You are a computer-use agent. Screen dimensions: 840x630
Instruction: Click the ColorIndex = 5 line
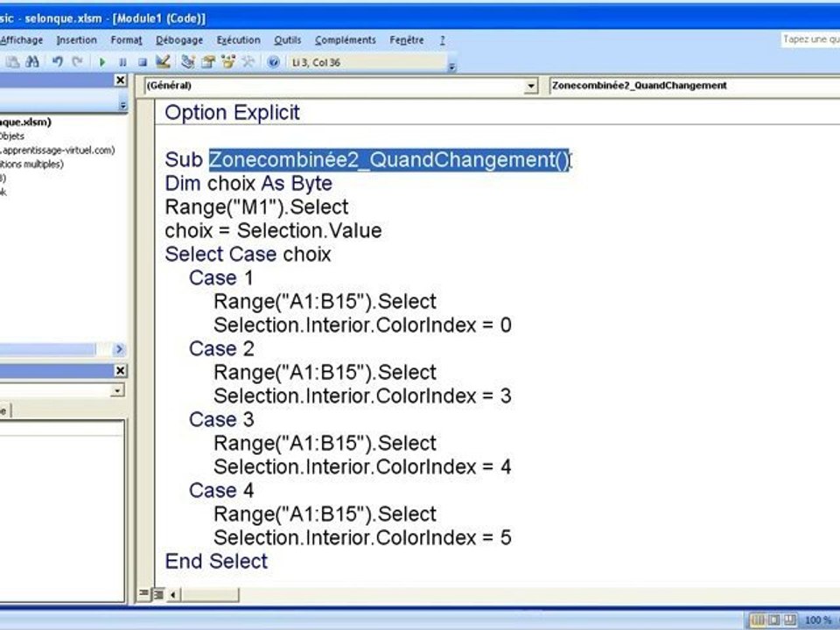coord(362,538)
